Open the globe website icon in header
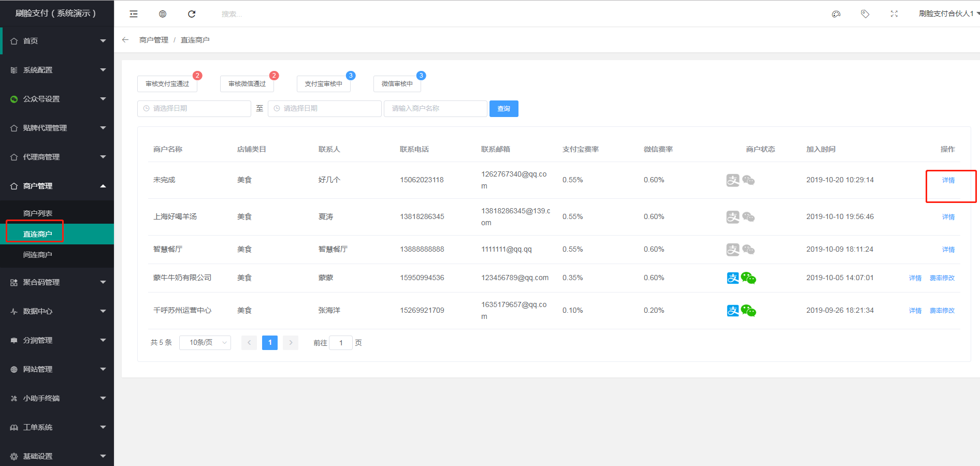Viewport: 980px width, 466px height. pyautogui.click(x=163, y=14)
